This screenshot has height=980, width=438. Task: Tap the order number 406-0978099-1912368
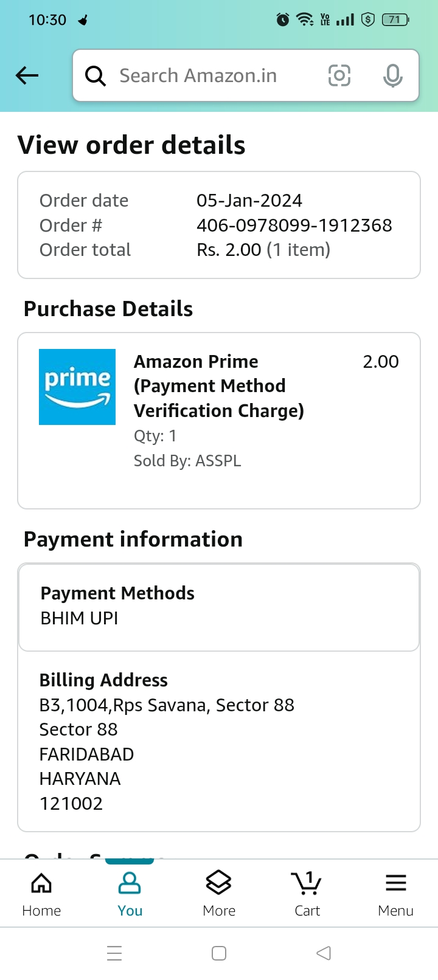click(294, 226)
